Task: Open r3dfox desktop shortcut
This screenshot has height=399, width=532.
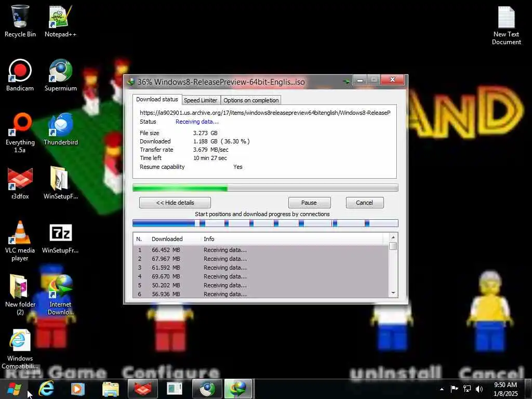Action: pyautogui.click(x=20, y=183)
